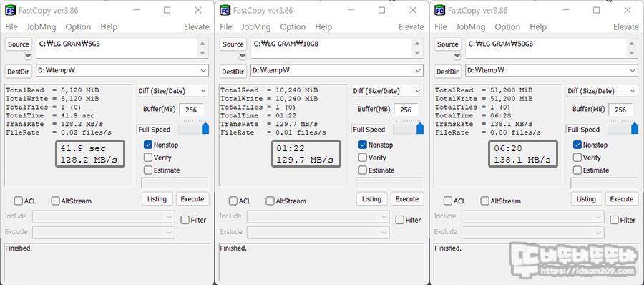This screenshot has height=285, width=644.
Task: Open JobMng menu in 5GB window
Action: [x=41, y=26]
